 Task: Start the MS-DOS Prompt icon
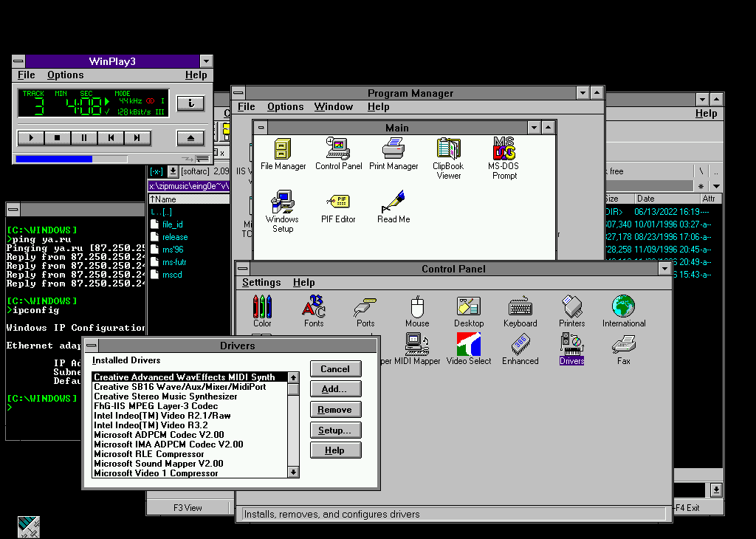pyautogui.click(x=504, y=158)
